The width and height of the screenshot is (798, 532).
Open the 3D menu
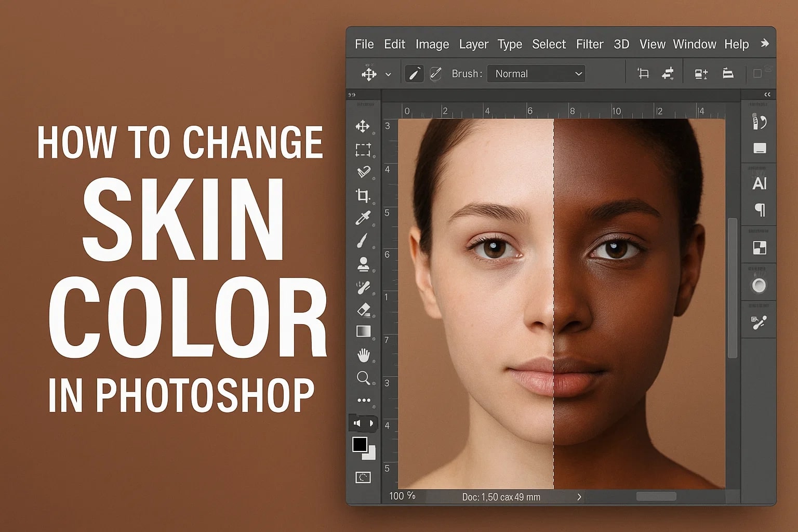tap(621, 44)
